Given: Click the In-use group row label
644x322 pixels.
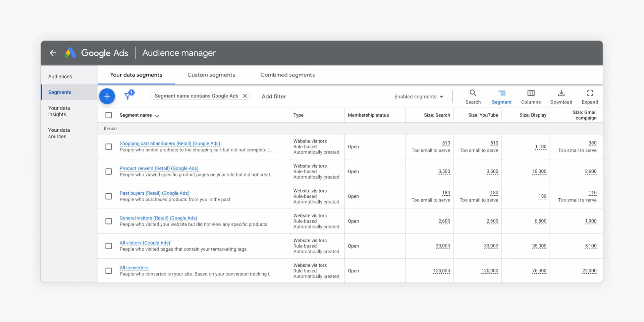Looking at the screenshot, I should pyautogui.click(x=110, y=129).
